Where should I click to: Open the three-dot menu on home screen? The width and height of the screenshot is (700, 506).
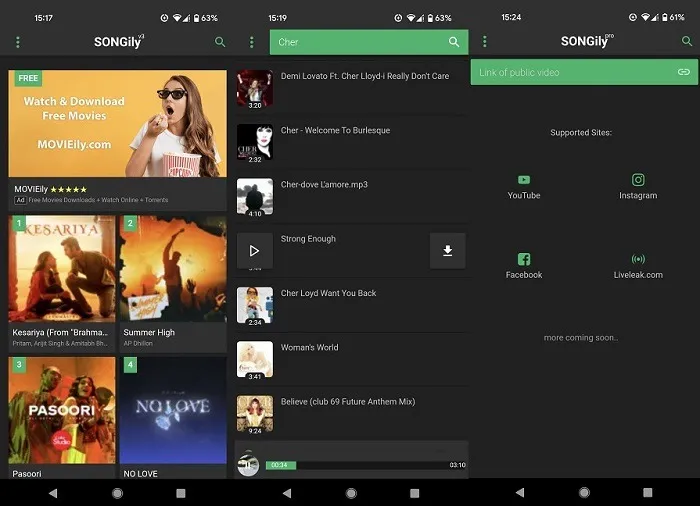point(18,42)
